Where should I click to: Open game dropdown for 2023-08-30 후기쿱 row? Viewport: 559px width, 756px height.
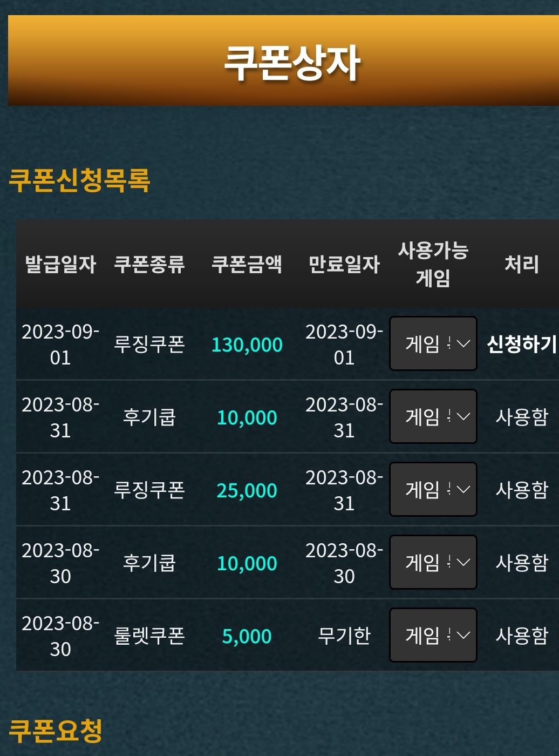pos(433,562)
